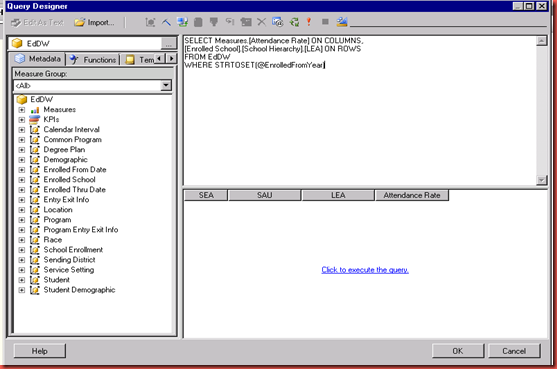Switch to the Metadata tab
557x369 pixels.
pyautogui.click(x=38, y=59)
